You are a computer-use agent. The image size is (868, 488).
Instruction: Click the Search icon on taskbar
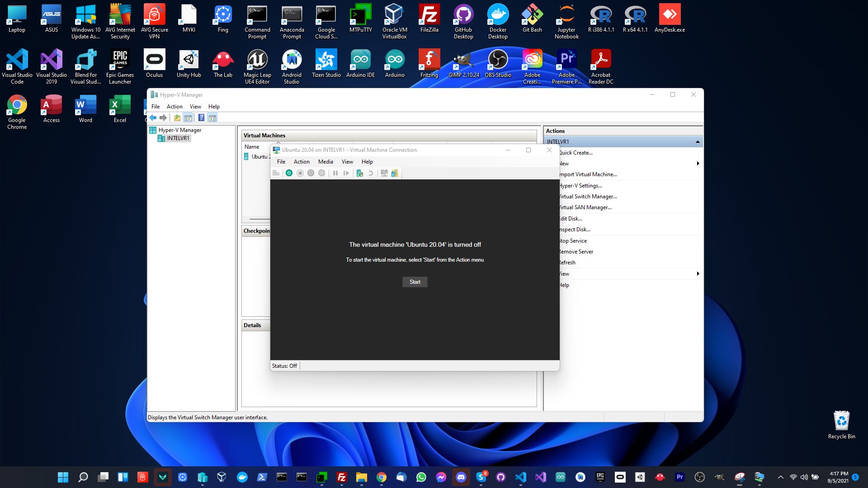click(83, 477)
